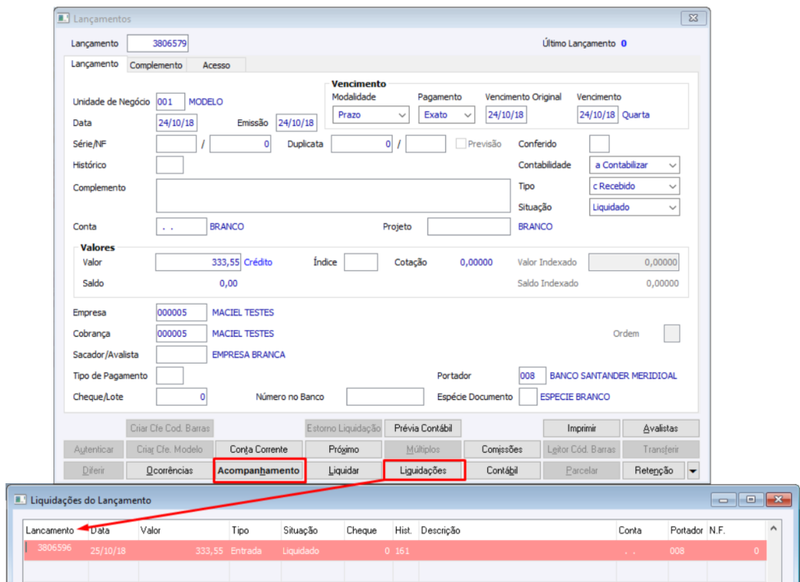Expand the Tipo dropdown showing c Recebido
800x582 pixels.
(634, 186)
